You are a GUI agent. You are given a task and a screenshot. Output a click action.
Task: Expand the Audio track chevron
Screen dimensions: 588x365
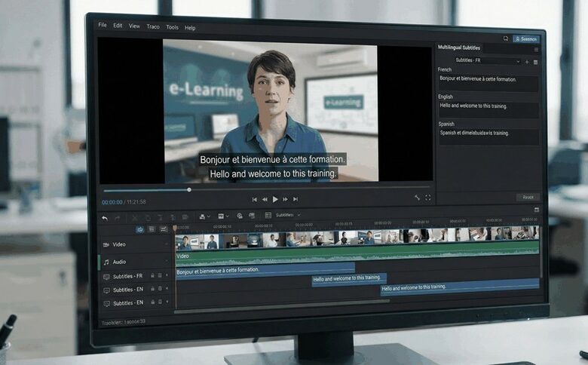tap(167, 261)
